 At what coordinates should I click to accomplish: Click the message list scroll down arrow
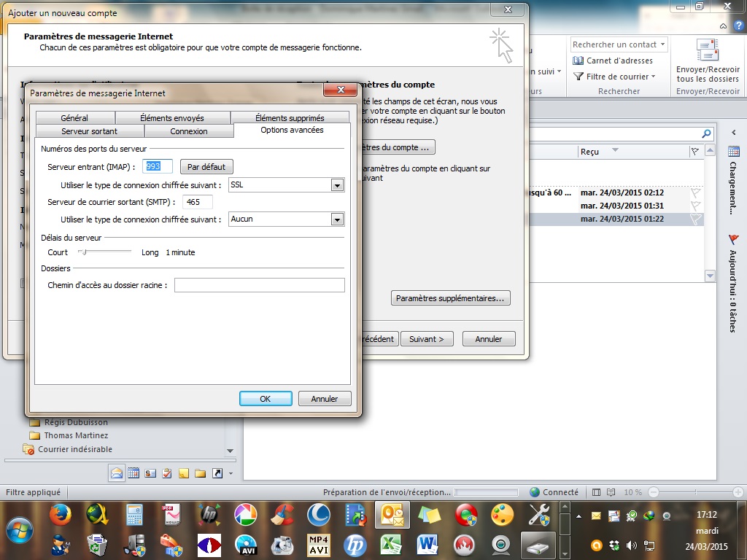click(710, 276)
